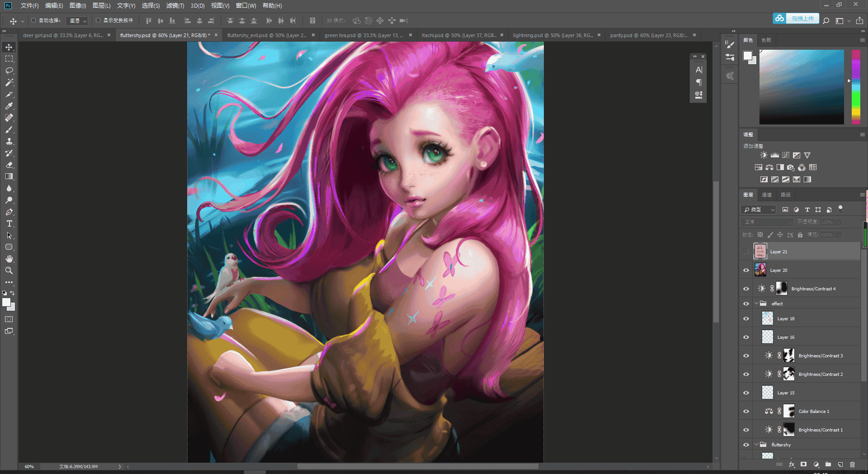Select the Gradient tool
The height and width of the screenshot is (474, 868).
(x=9, y=177)
